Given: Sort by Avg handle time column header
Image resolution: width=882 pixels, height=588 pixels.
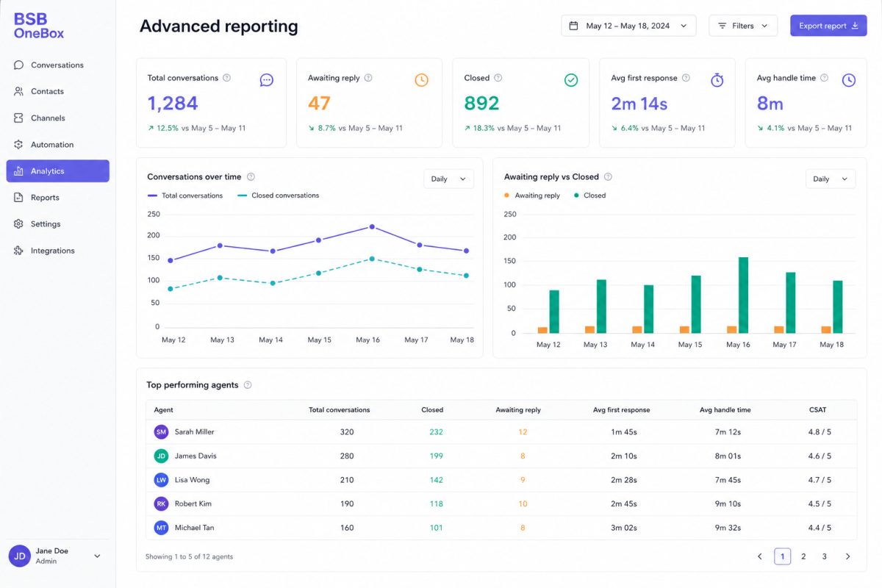Looking at the screenshot, I should (x=725, y=410).
